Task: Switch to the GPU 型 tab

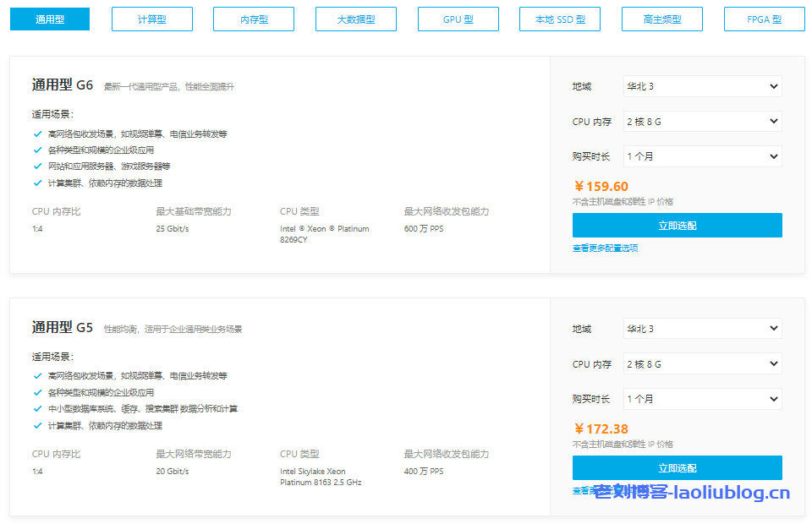Action: pos(458,19)
